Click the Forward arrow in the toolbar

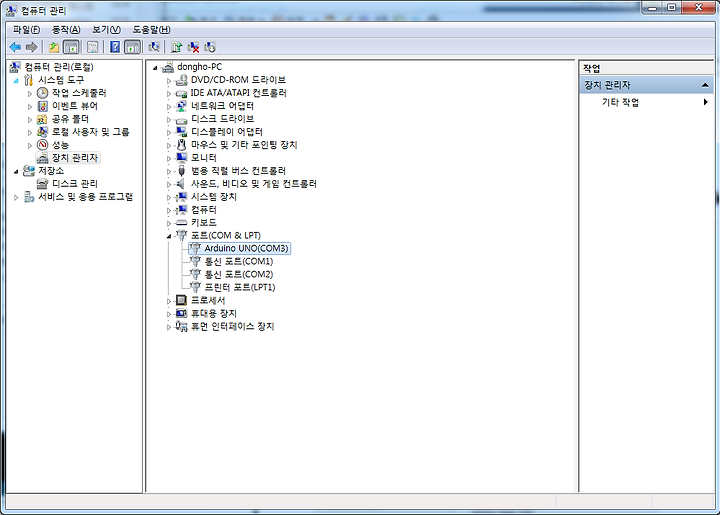pos(32,47)
